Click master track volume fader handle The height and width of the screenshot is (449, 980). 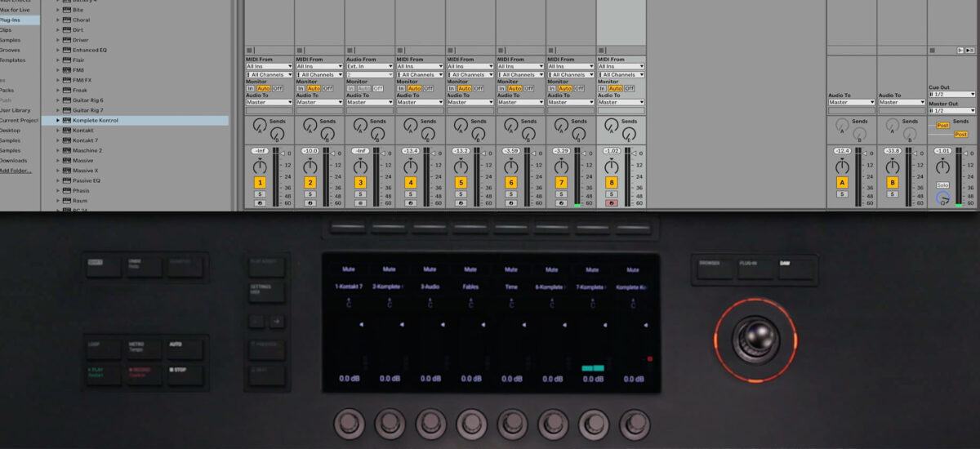(964, 154)
